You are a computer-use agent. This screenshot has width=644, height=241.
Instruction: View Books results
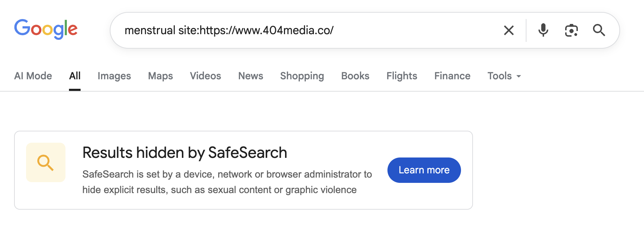click(x=355, y=76)
